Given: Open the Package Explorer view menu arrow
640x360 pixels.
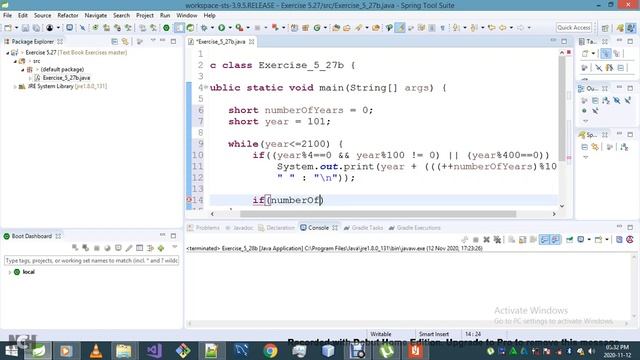Looking at the screenshot, I should [x=153, y=41].
